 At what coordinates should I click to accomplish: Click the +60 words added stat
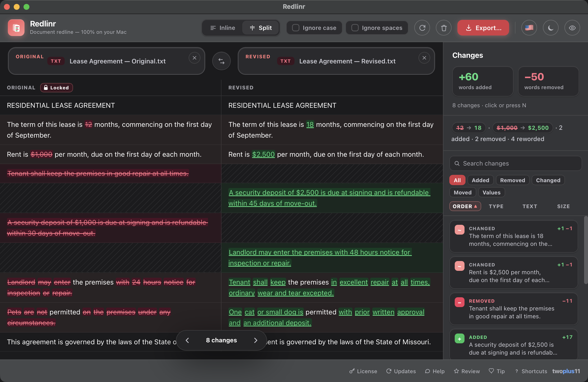click(x=482, y=81)
